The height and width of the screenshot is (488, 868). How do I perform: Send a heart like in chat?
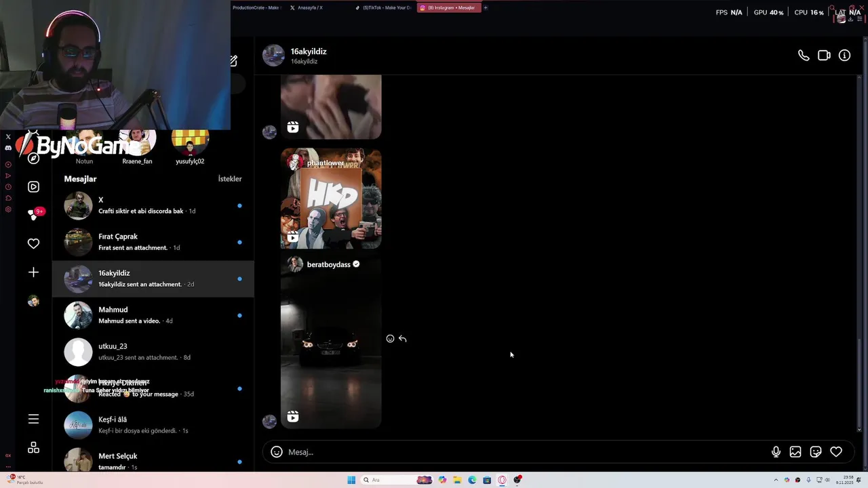coord(836,452)
